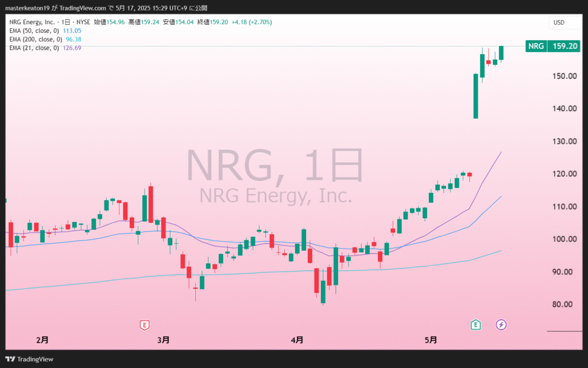Click the opening price value 154.96
Image resolution: width=588 pixels, height=368 pixels.
(115, 22)
